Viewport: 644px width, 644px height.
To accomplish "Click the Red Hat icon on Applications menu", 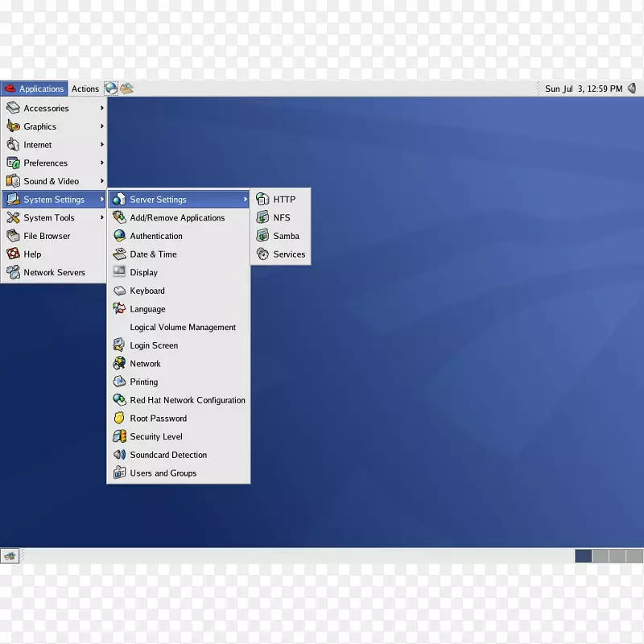I will coord(10,89).
